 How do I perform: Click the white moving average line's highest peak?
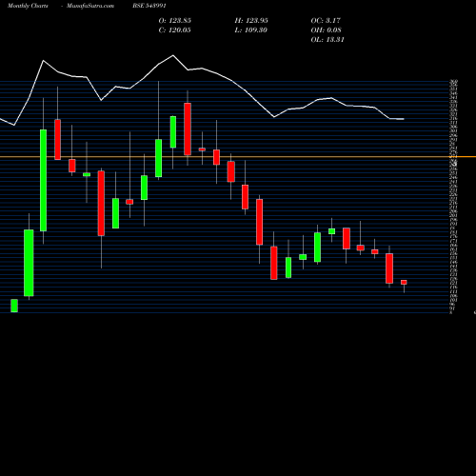tap(173, 55)
